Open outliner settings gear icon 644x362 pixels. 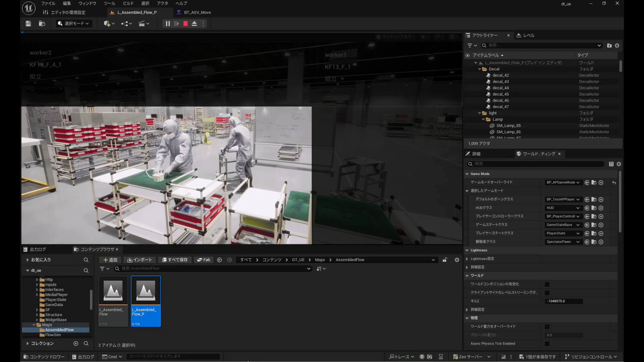(x=617, y=46)
